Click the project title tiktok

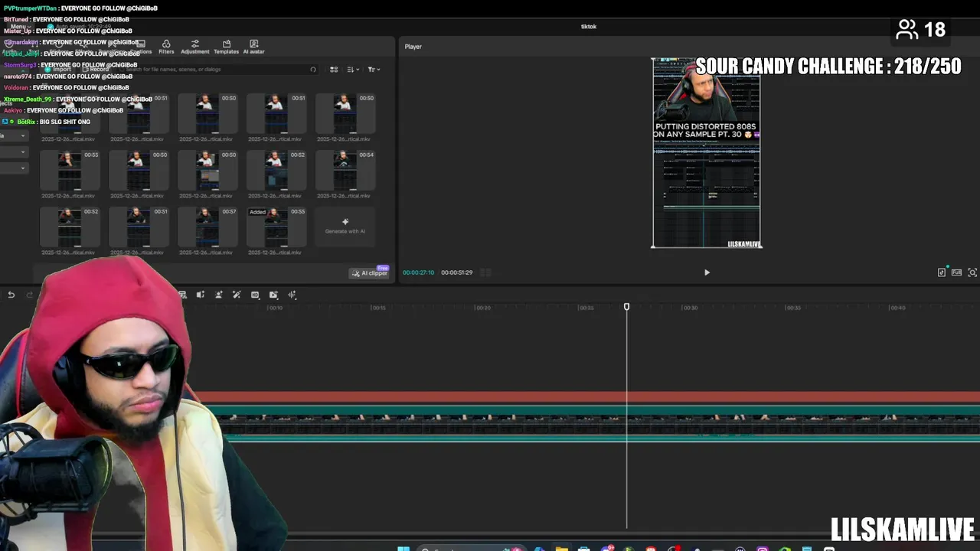589,27
